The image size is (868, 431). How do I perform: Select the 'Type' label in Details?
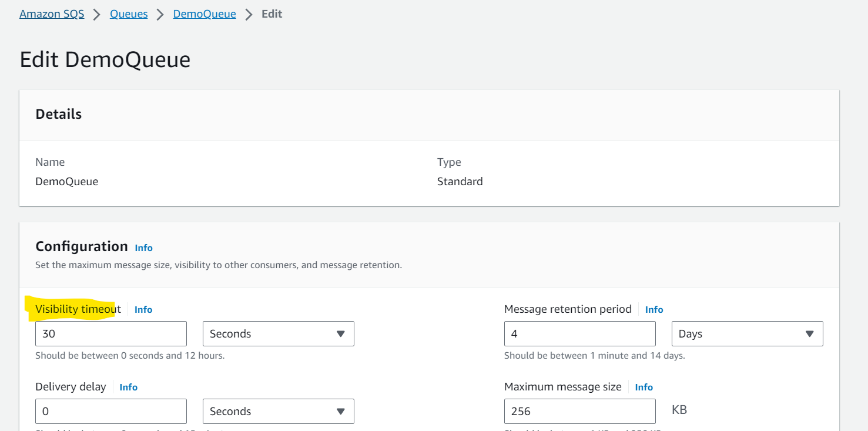[449, 162]
